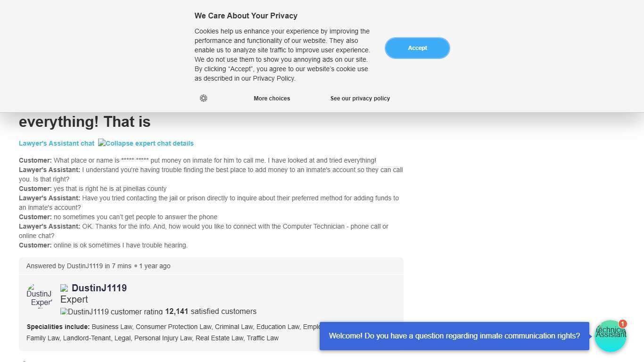The height and width of the screenshot is (362, 644).
Task: Click the 12,141 satisfied customers text
Action: 211,312
